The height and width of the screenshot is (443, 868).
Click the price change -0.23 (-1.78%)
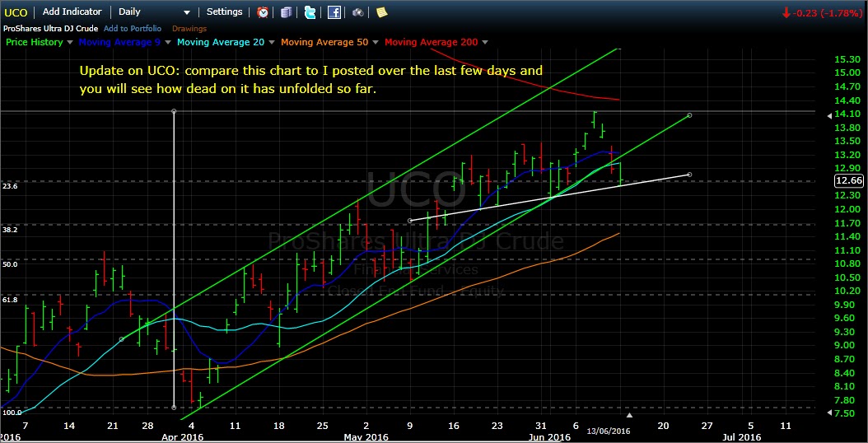tap(822, 12)
